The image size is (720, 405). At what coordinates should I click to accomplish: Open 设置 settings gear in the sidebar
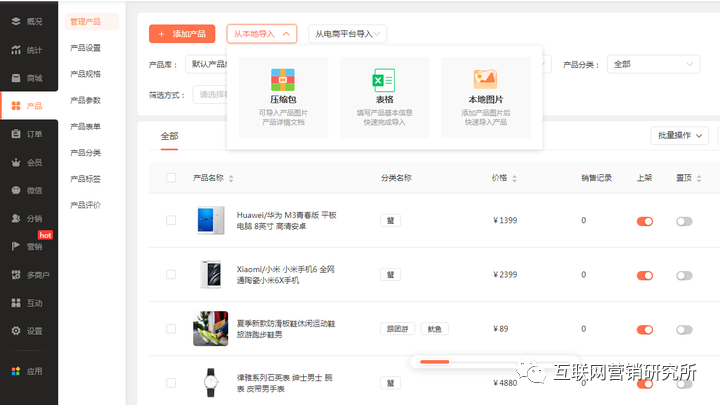tap(28, 331)
